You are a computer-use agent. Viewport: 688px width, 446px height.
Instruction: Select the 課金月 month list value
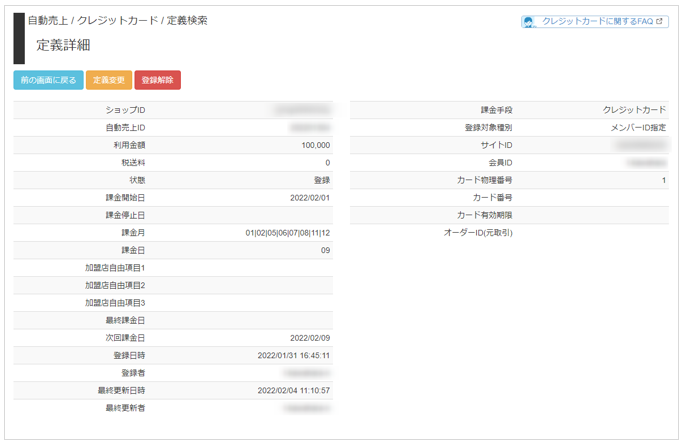point(287,233)
